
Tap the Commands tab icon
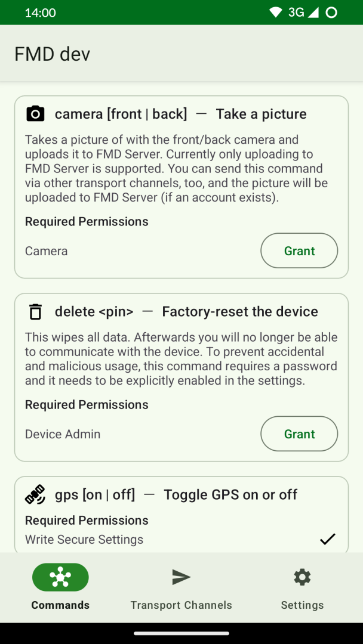pos(60,577)
